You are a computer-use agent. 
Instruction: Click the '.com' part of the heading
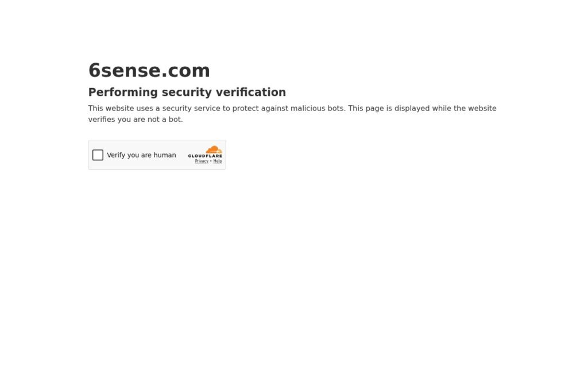coord(185,71)
